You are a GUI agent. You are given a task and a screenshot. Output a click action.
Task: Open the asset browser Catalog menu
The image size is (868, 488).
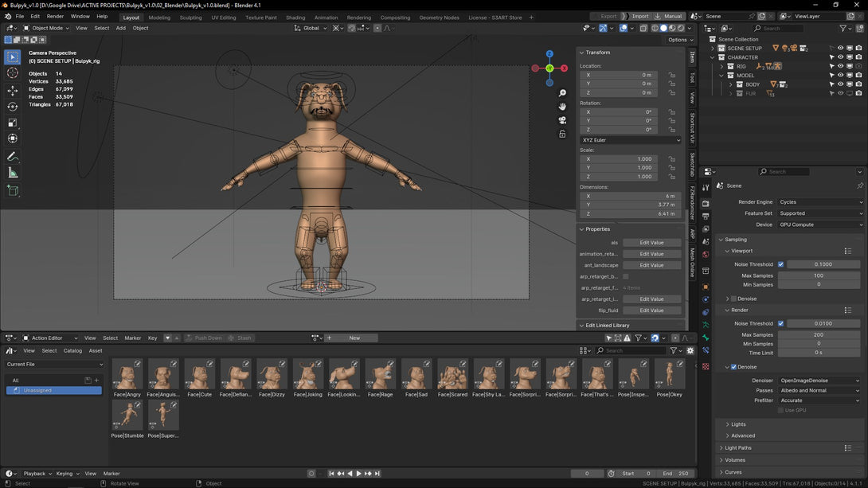coord(72,351)
